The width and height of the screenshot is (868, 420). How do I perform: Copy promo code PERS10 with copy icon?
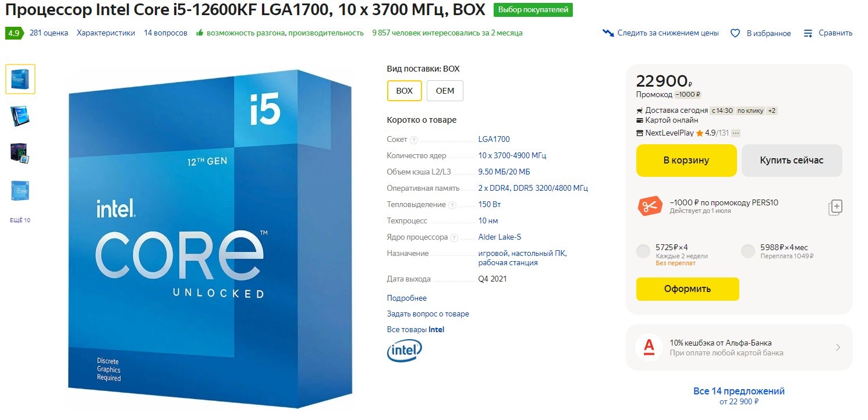click(x=835, y=207)
